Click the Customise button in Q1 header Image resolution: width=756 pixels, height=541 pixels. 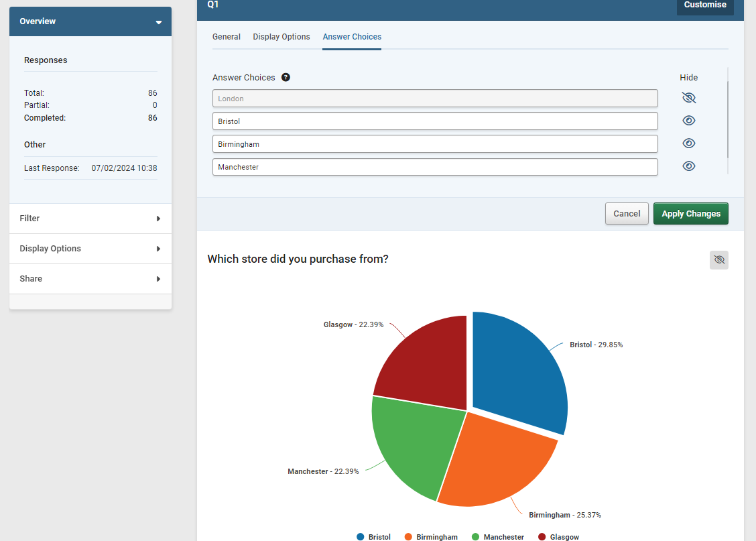tap(704, 4)
